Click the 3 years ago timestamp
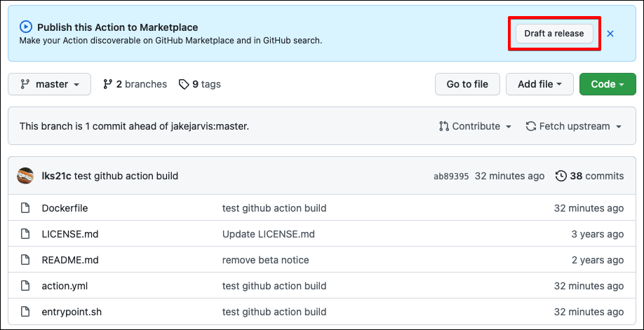Screen dimensions: 644x330 [598, 234]
